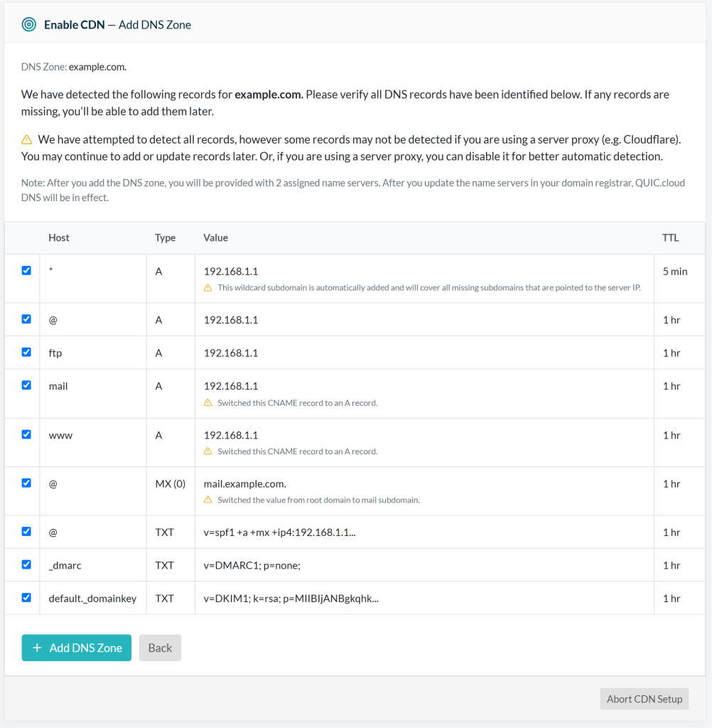Click the Back button
712x728 pixels.
click(160, 648)
